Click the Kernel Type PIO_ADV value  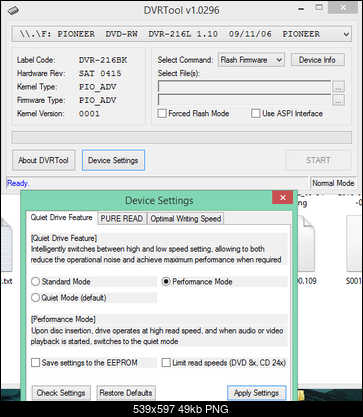pyautogui.click(x=97, y=87)
